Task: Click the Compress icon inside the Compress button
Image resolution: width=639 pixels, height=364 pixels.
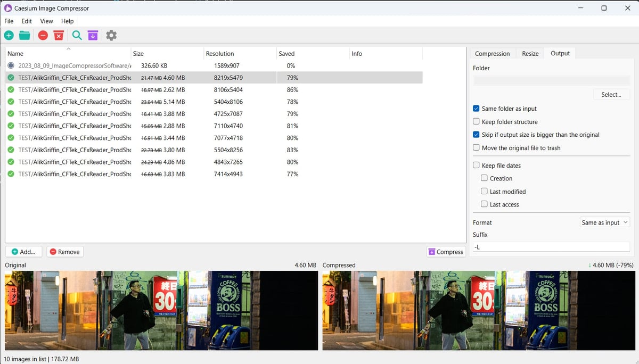Action: [x=432, y=251]
